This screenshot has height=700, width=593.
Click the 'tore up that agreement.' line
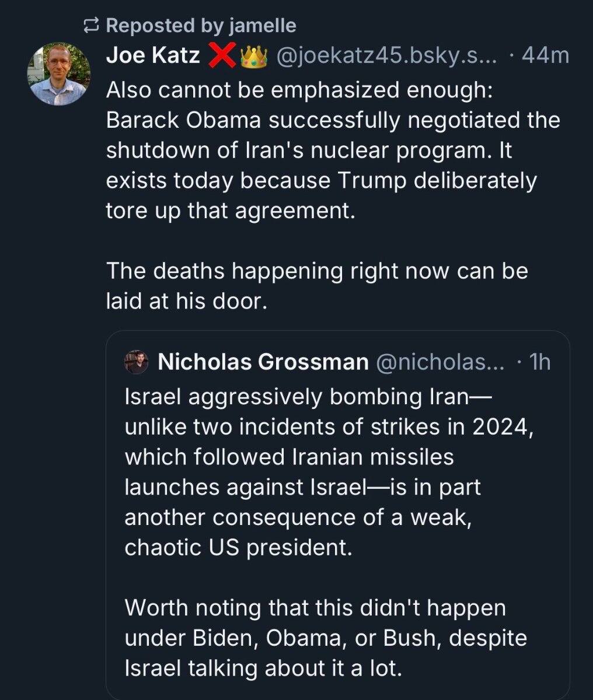231,211
